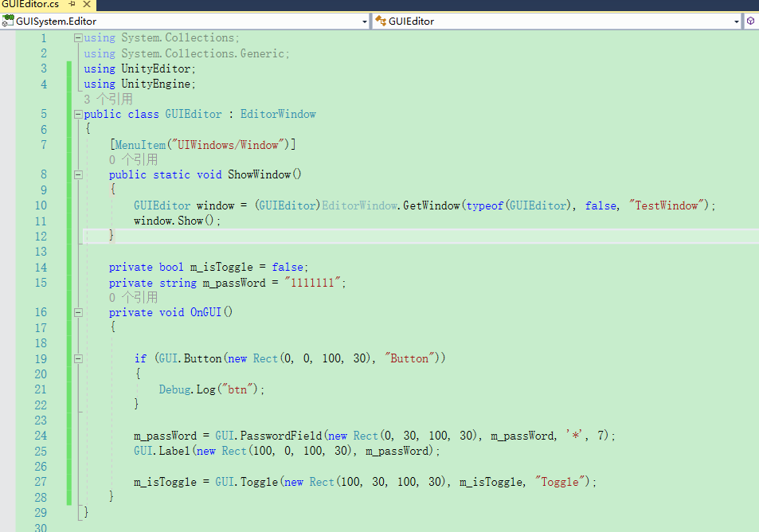
Task: Click the MenuItem attribute text
Action: [140, 145]
